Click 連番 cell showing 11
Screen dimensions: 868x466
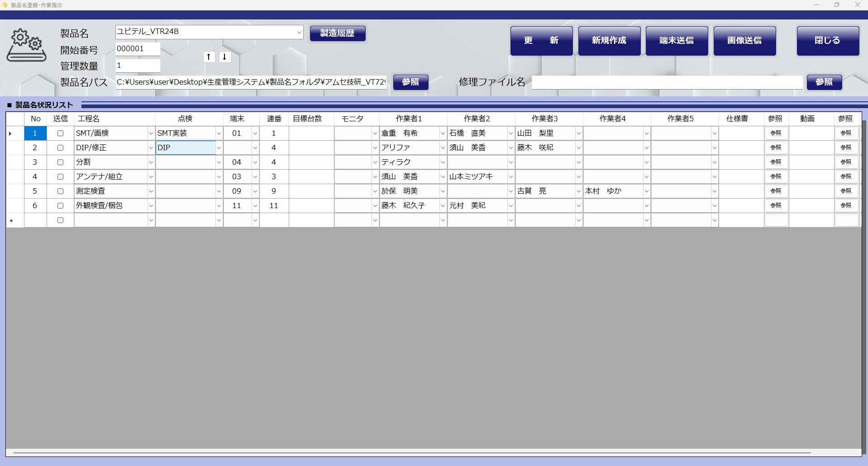coord(274,206)
